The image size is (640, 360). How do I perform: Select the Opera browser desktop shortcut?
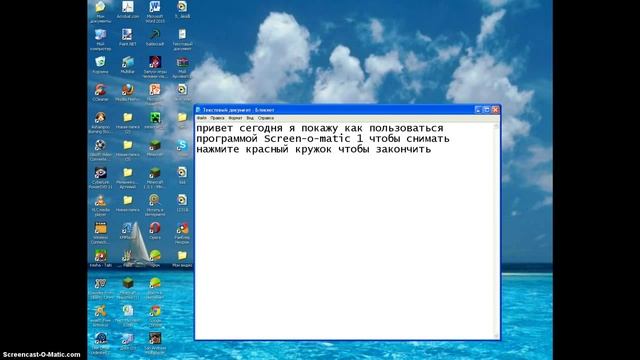coord(155,231)
